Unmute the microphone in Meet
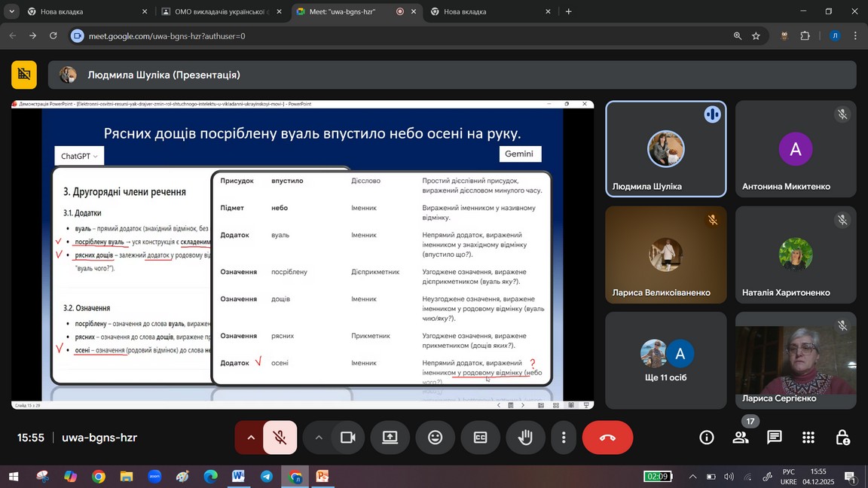Screen dimensions: 868x488 pyautogui.click(x=280, y=438)
